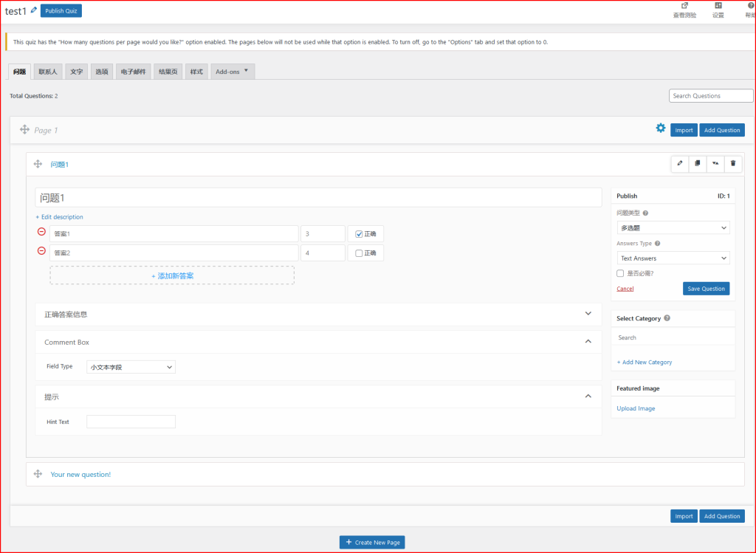Click the move arrows icon for 问题1
Image resolution: width=756 pixels, height=553 pixels.
pos(38,164)
